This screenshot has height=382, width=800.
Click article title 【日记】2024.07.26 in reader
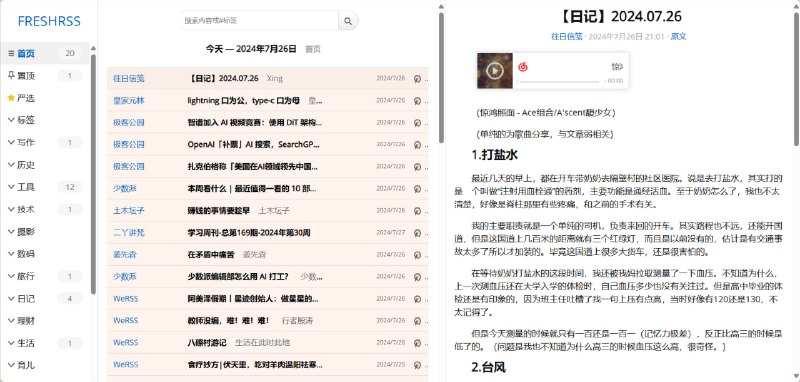point(619,17)
